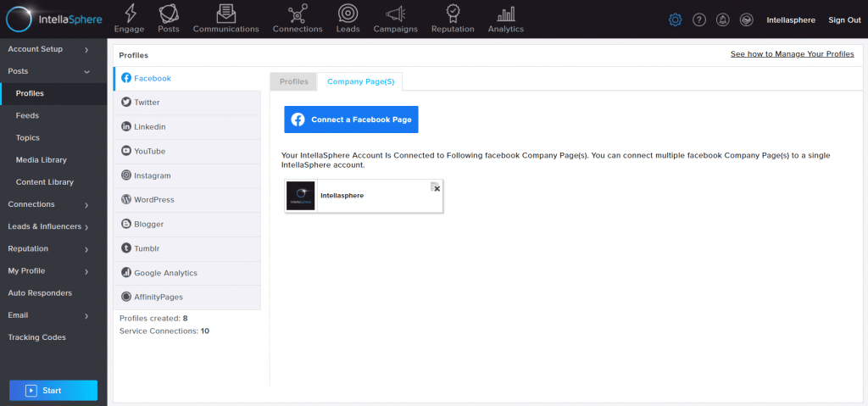This screenshot has height=406, width=868.
Task: Switch to the Company Page(S) tab
Action: tap(360, 81)
